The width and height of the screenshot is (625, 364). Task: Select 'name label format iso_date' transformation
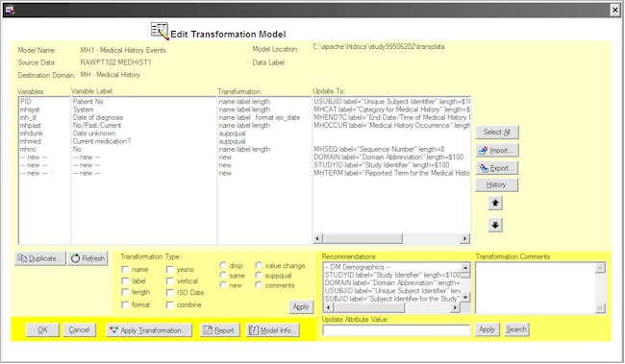[x=259, y=117]
